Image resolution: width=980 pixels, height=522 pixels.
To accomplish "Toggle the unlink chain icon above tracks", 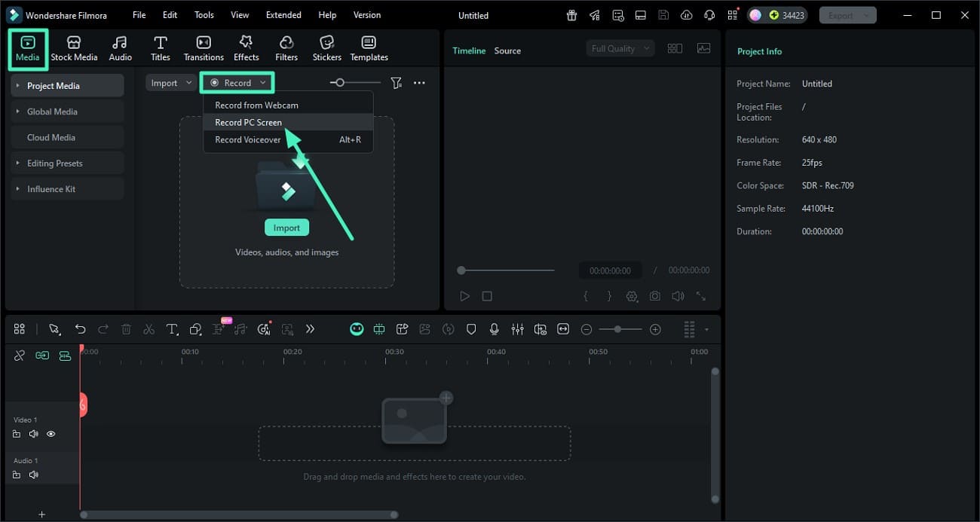I will click(20, 356).
